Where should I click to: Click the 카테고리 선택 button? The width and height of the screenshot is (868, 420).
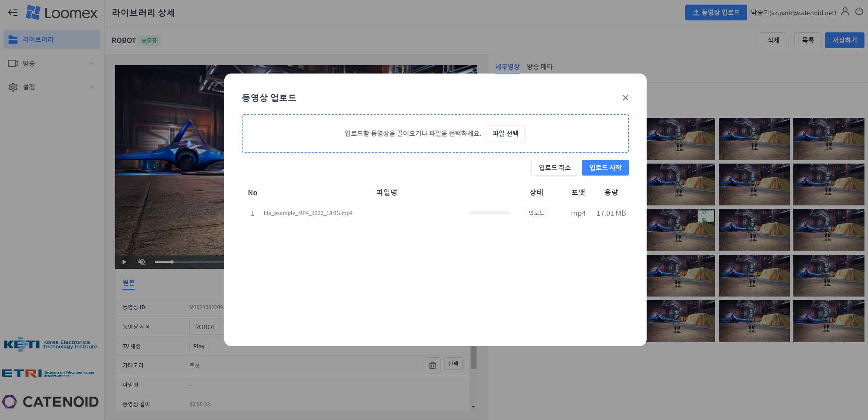coord(453,364)
